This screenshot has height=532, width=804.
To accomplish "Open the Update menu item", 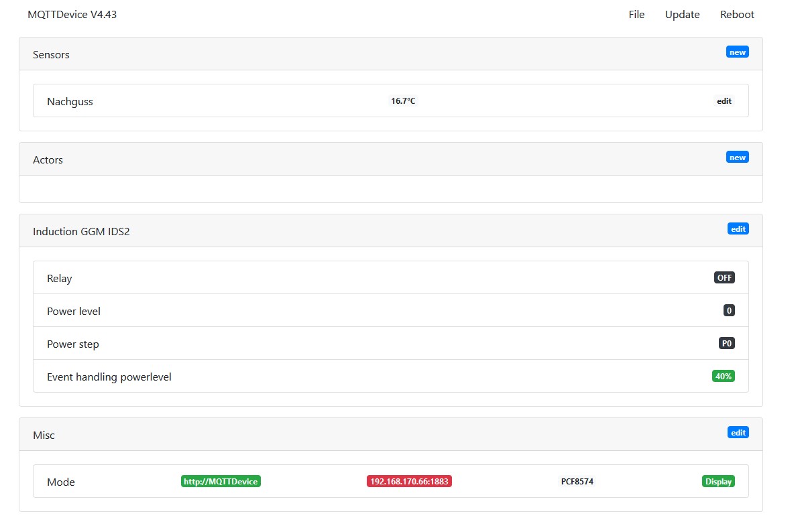I will point(682,15).
